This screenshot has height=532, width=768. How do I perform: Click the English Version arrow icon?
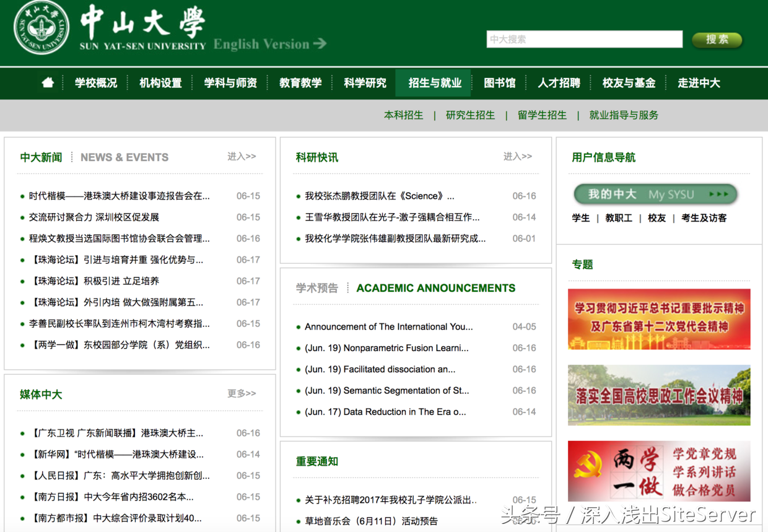tap(320, 43)
